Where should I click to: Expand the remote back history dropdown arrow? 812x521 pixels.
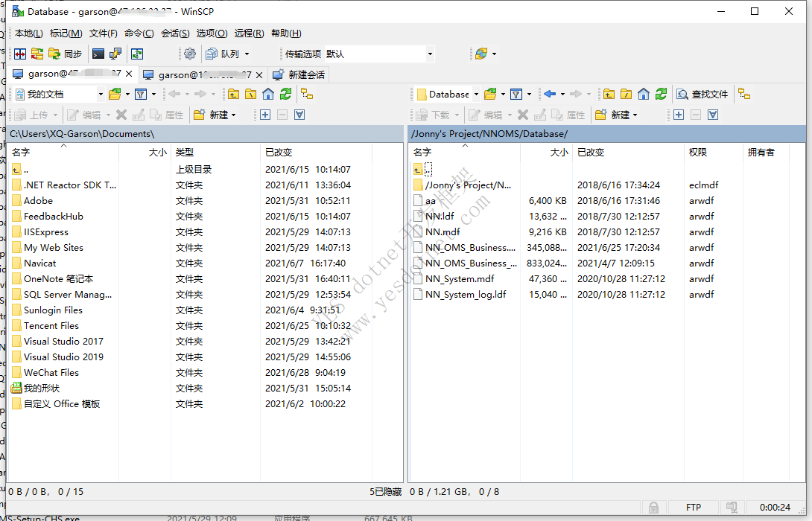point(562,95)
